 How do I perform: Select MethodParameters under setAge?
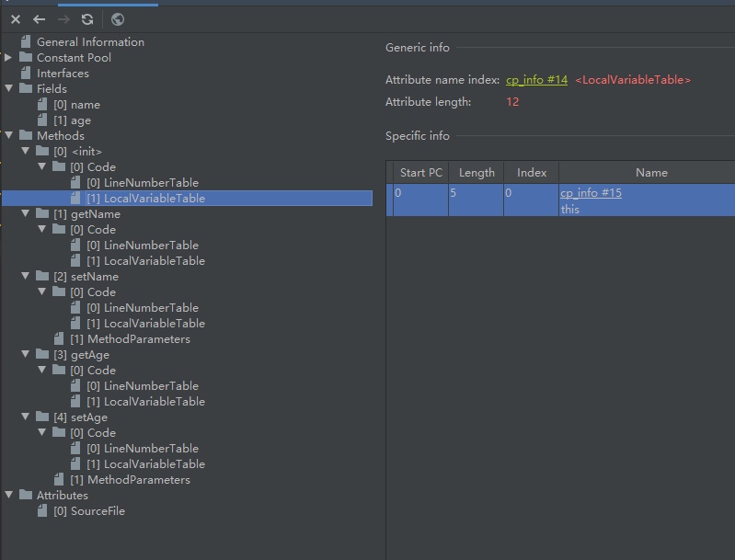[130, 480]
